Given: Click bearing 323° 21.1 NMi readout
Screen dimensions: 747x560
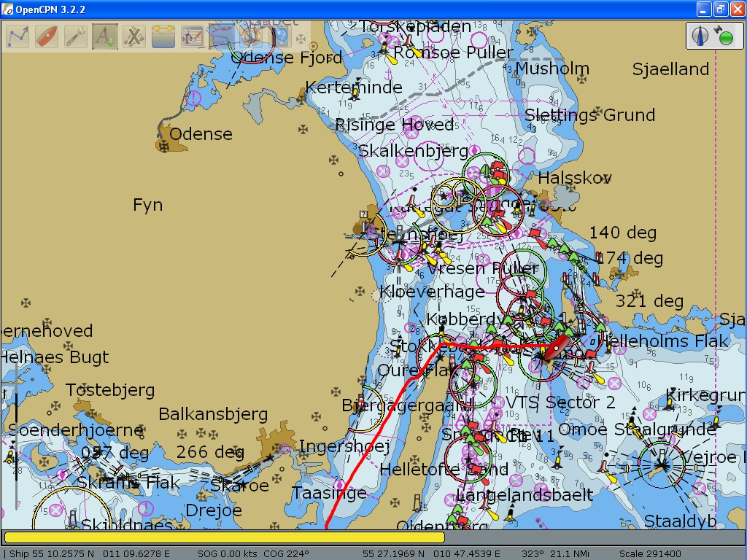Looking at the screenshot, I should 555,554.
